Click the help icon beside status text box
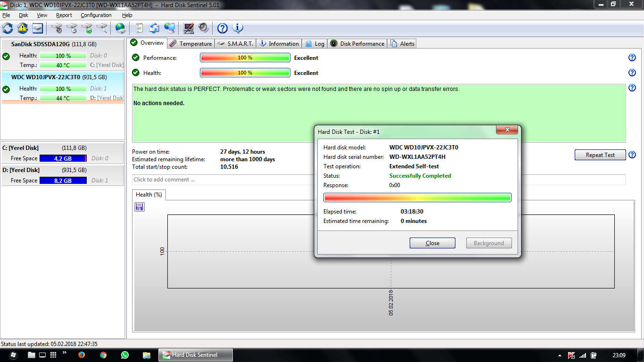This screenshot has height=362, width=644. 632,88
